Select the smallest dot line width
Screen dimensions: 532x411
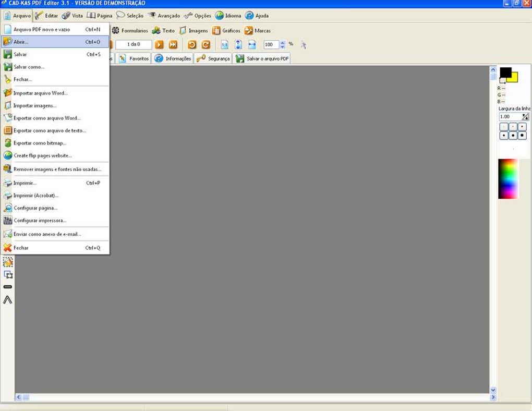click(504, 127)
